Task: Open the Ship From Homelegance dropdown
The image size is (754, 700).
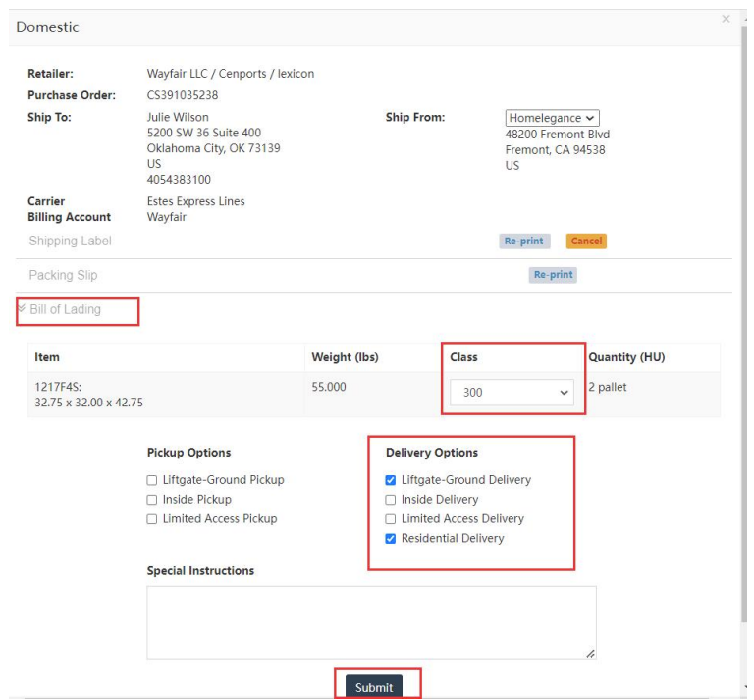Action: coord(552,118)
